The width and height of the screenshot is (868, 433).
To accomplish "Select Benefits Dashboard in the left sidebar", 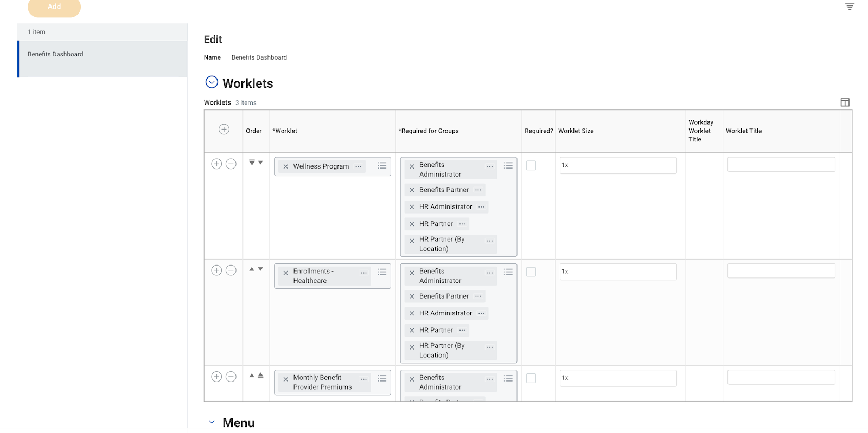I will pyautogui.click(x=55, y=54).
